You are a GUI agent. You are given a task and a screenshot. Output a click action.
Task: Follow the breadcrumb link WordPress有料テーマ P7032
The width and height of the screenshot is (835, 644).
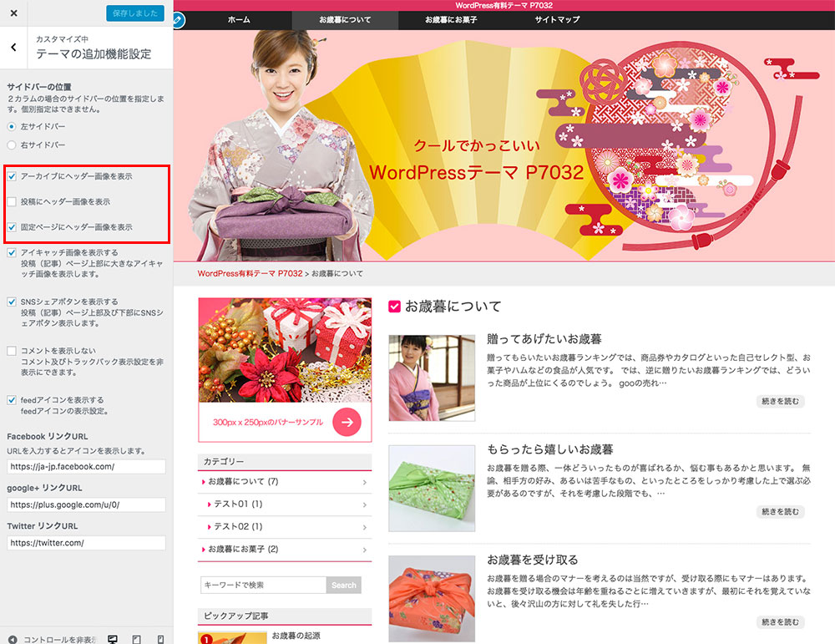point(250,273)
